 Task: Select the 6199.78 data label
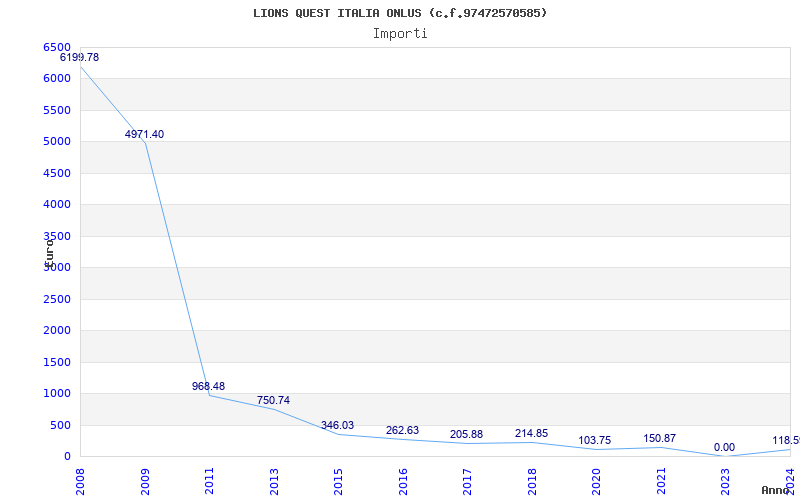point(80,58)
